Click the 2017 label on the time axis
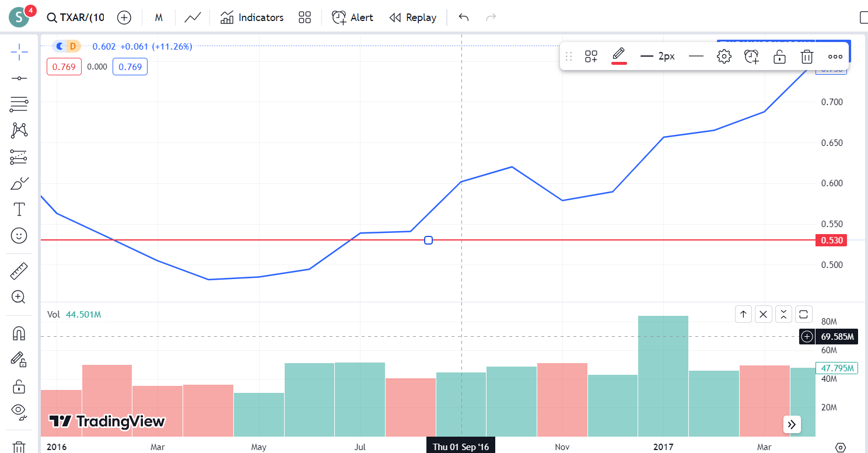The height and width of the screenshot is (453, 868). click(663, 447)
